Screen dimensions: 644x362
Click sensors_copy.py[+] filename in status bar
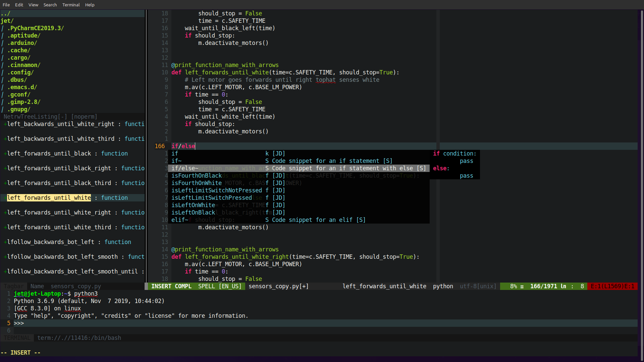pyautogui.click(x=278, y=286)
